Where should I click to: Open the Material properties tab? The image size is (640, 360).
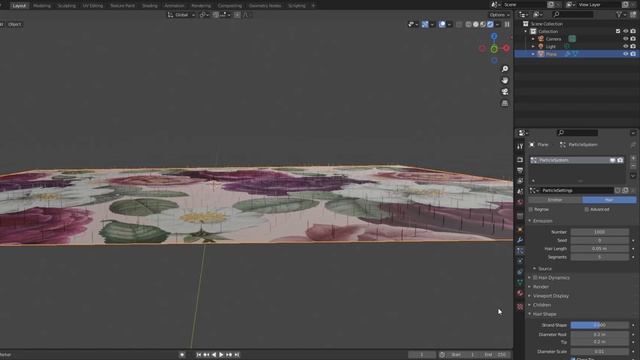520,293
